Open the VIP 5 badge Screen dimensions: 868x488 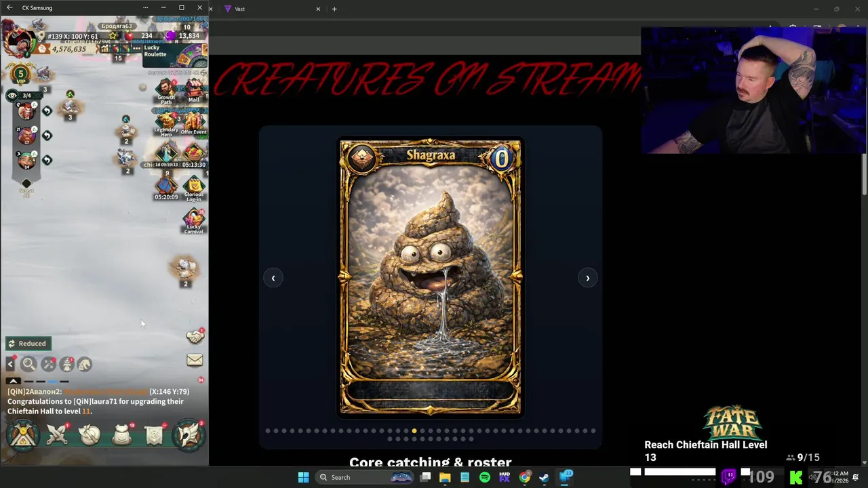[20, 75]
